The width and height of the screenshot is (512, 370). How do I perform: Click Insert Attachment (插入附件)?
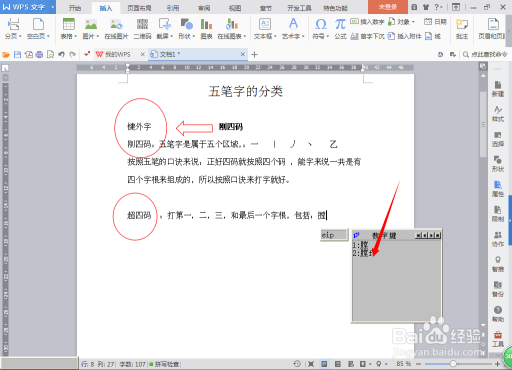click(x=404, y=36)
